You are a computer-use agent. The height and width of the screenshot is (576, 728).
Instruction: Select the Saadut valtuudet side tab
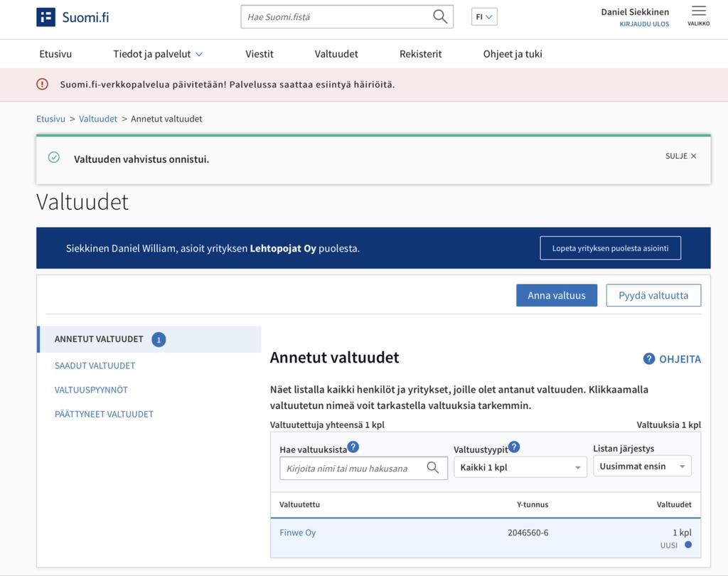95,366
